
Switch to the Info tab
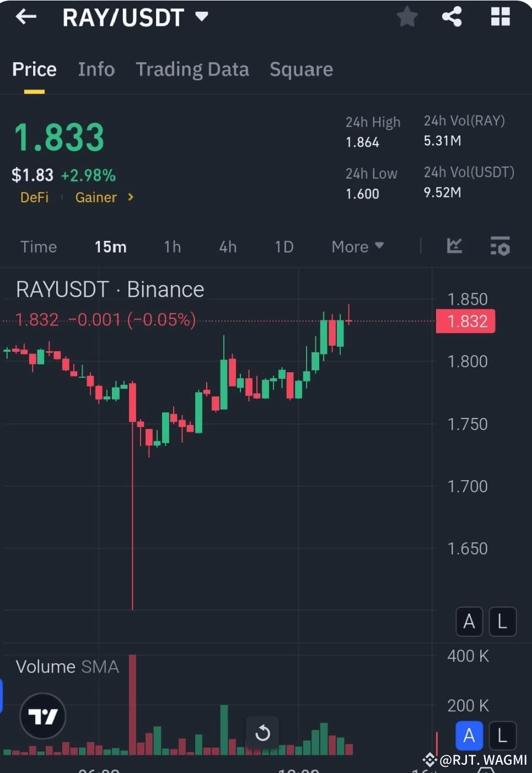[96, 69]
